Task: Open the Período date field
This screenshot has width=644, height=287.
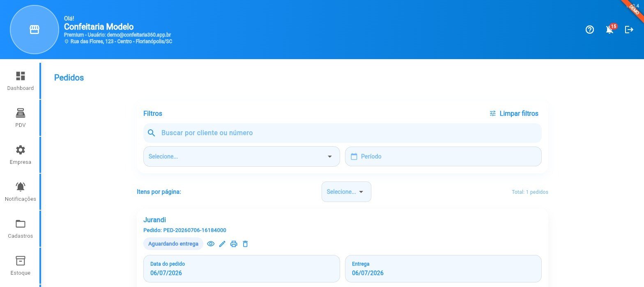Action: (x=443, y=156)
